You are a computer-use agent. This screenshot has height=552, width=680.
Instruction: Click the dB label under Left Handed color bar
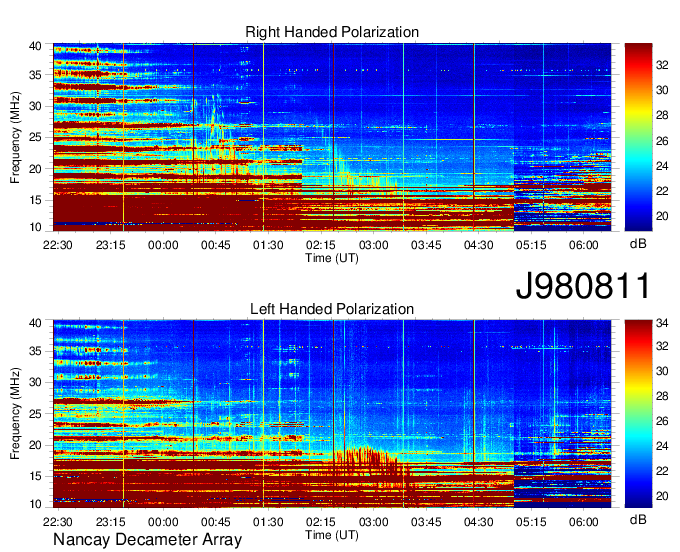point(638,519)
